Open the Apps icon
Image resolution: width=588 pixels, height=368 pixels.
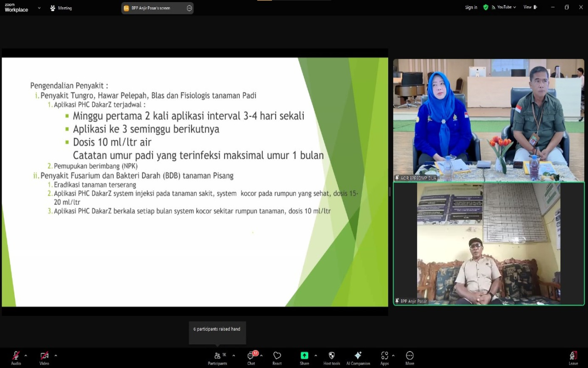tap(384, 356)
